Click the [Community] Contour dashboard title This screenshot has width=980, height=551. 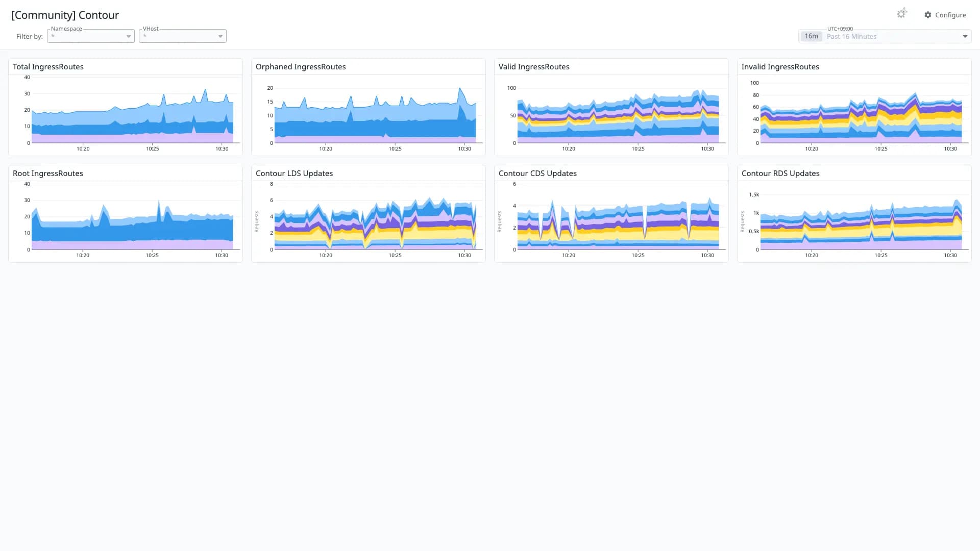point(65,15)
